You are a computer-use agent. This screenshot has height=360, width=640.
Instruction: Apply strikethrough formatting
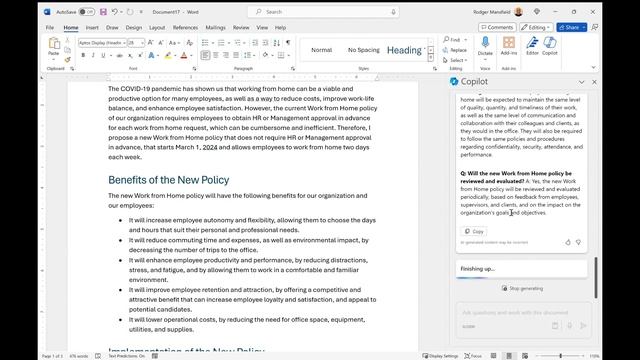[120, 55]
